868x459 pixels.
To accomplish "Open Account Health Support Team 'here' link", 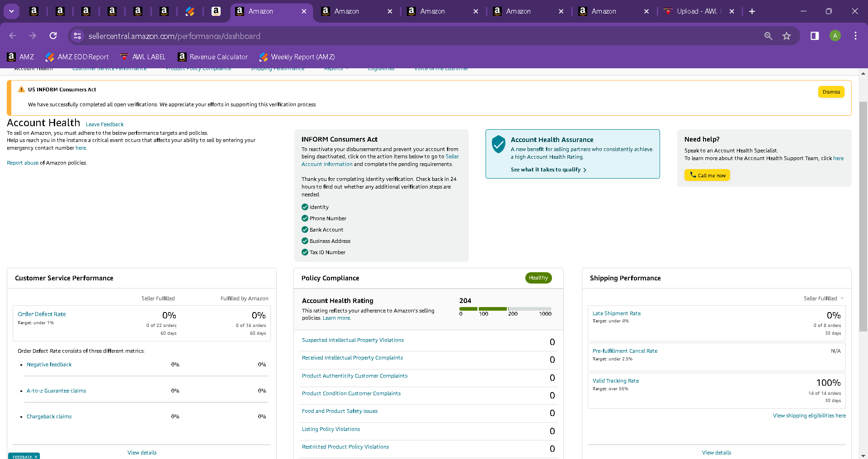I will [838, 158].
